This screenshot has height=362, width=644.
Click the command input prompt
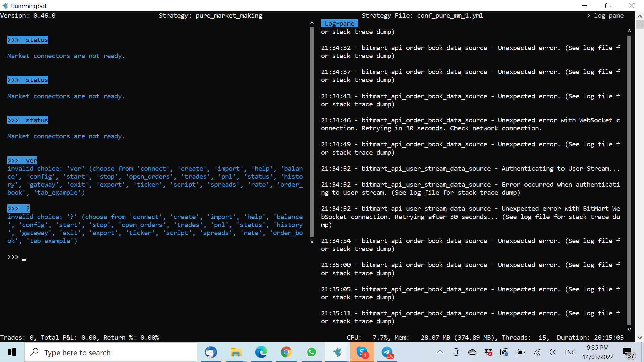pos(17,257)
